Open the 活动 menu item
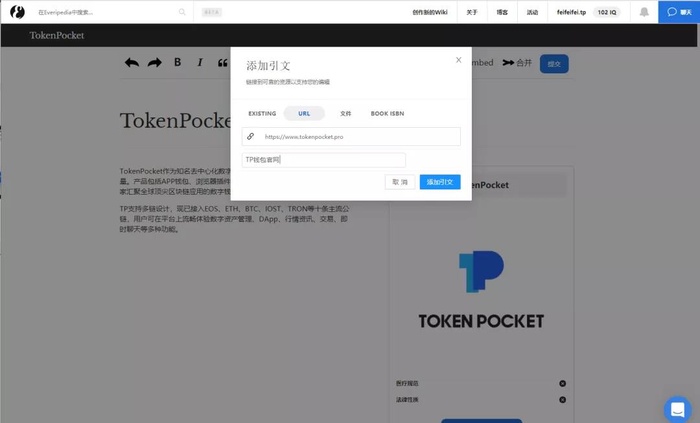 pos(532,12)
